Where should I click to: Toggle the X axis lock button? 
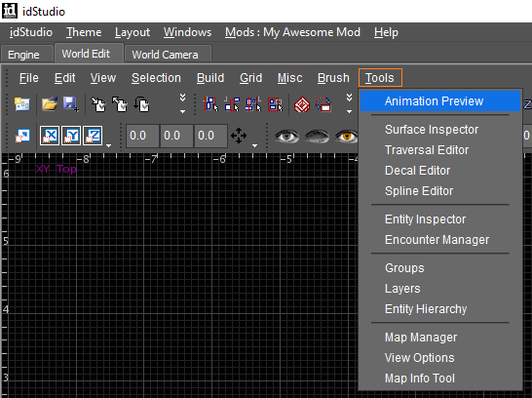(50, 136)
